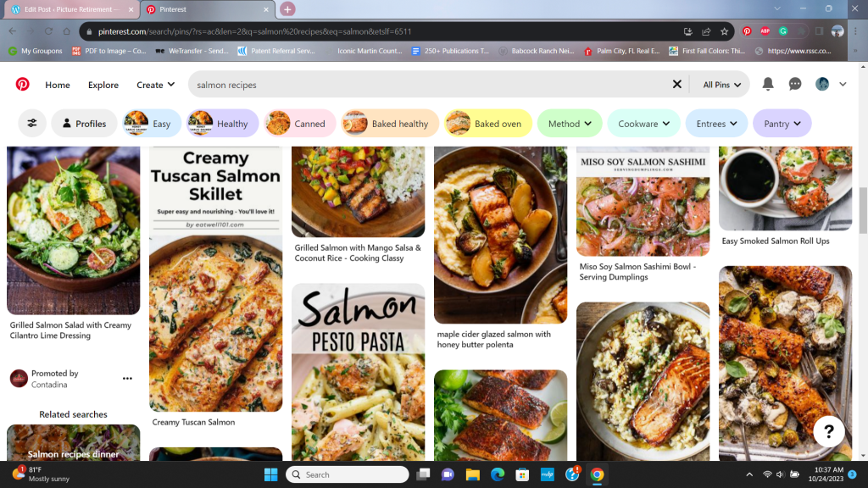Image resolution: width=868 pixels, height=488 pixels.
Task: Open the notifications bell
Action: pos(768,85)
